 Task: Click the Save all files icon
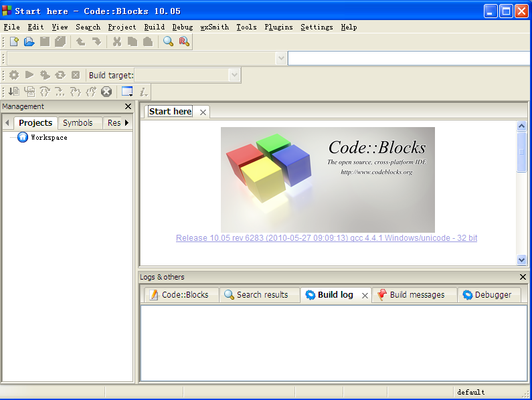click(60, 41)
